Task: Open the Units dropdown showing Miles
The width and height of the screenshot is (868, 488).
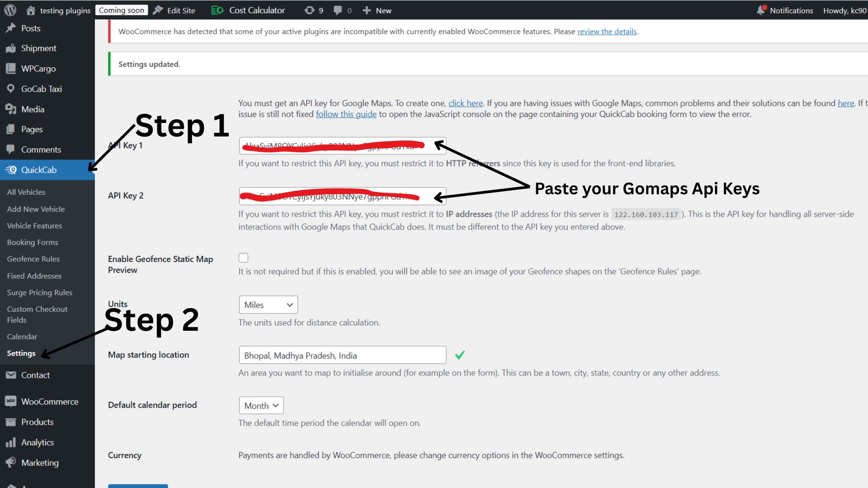Action: 268,305
